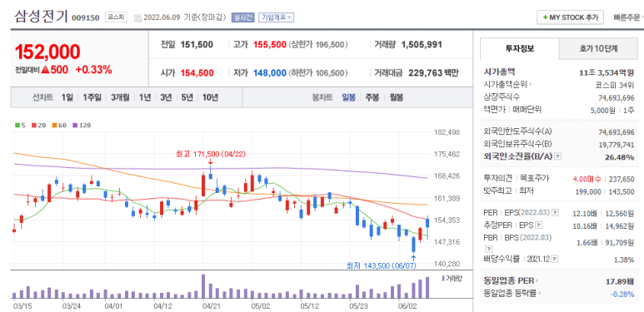Select the 10년 line chart
The image size is (644, 312).
tap(210, 97)
